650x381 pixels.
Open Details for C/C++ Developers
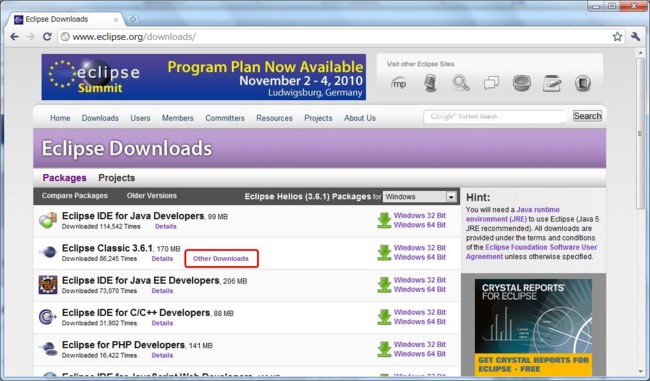(162, 323)
